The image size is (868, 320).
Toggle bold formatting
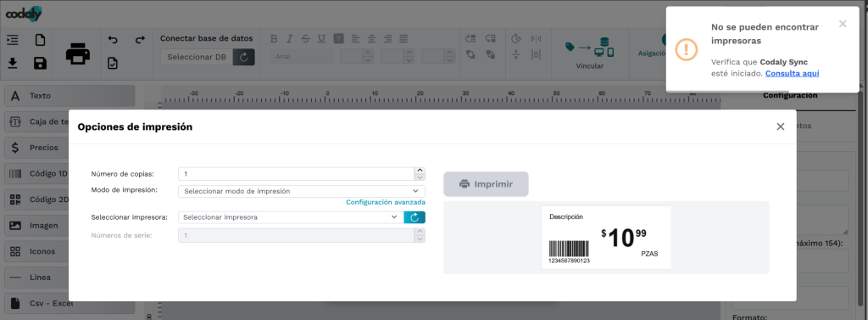pyautogui.click(x=274, y=39)
